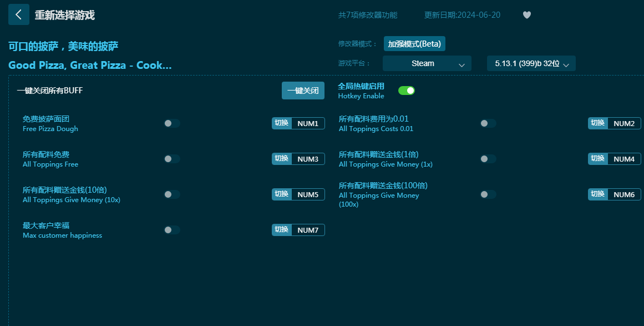644x326 pixels.
Task: Click 更新日期:2024-06-20 text
Action: click(462, 15)
